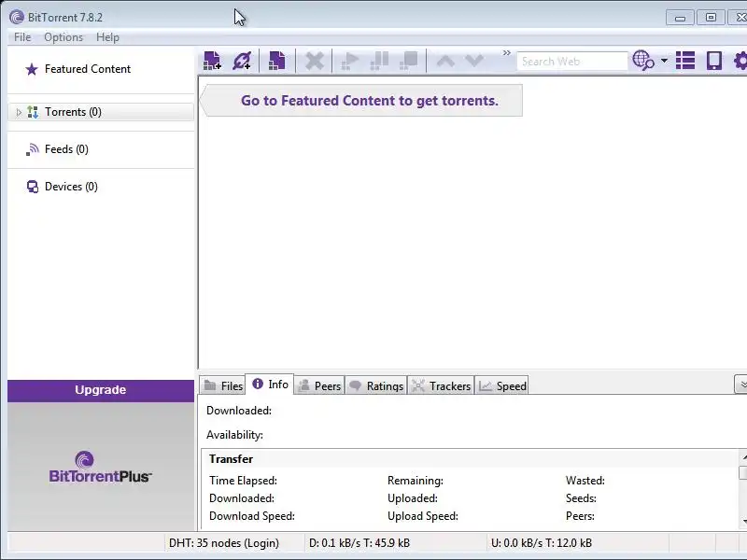Image resolution: width=747 pixels, height=560 pixels.
Task: Click the Pause torrent toolbar icon
Action: [x=379, y=61]
